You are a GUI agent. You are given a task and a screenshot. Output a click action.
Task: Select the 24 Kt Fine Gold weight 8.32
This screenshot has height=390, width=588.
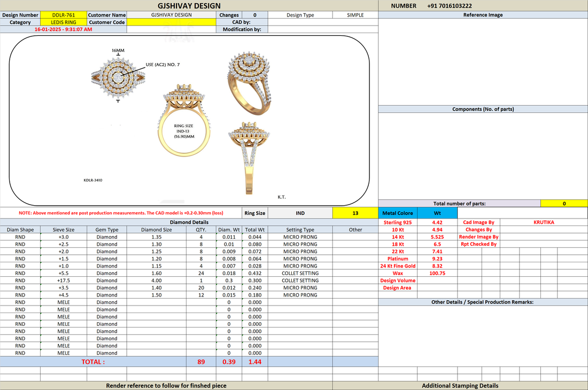[437, 266]
